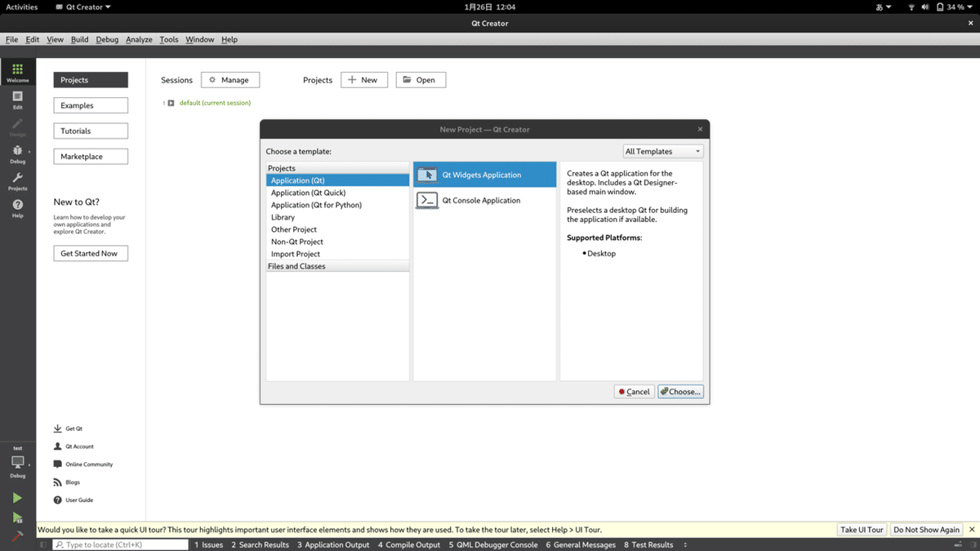Select Application (Qt Quick) category

click(337, 193)
